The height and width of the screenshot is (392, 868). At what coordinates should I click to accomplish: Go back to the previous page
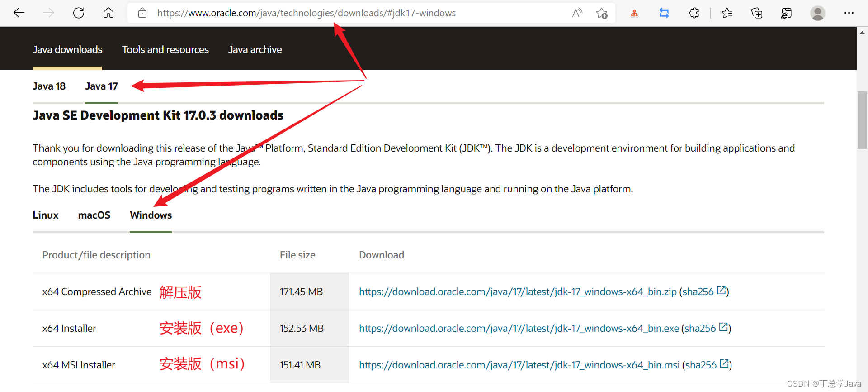coord(19,13)
